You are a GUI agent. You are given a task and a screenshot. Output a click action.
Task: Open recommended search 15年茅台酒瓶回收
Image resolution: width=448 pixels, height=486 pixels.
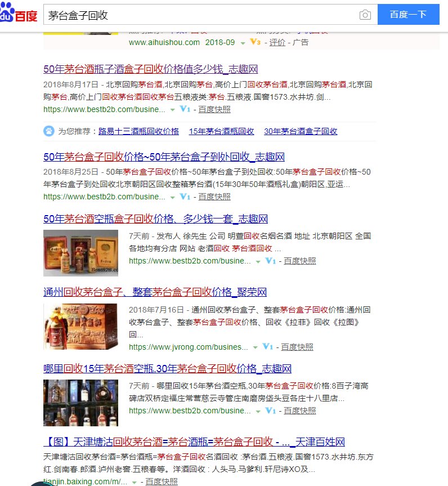221,131
